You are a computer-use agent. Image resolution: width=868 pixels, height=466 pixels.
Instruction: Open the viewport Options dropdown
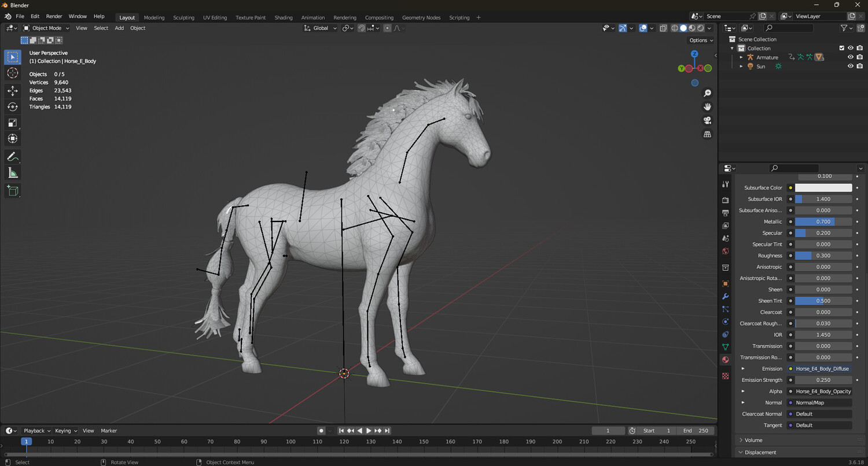tap(700, 40)
